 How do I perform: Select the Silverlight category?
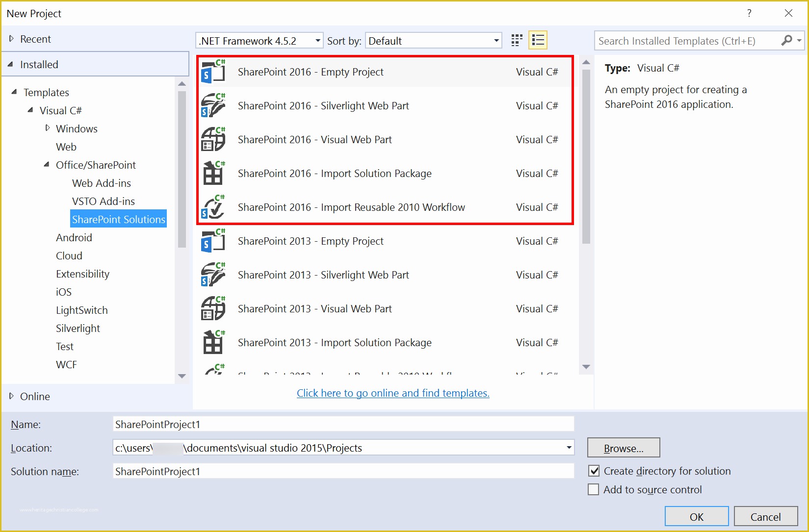(78, 328)
